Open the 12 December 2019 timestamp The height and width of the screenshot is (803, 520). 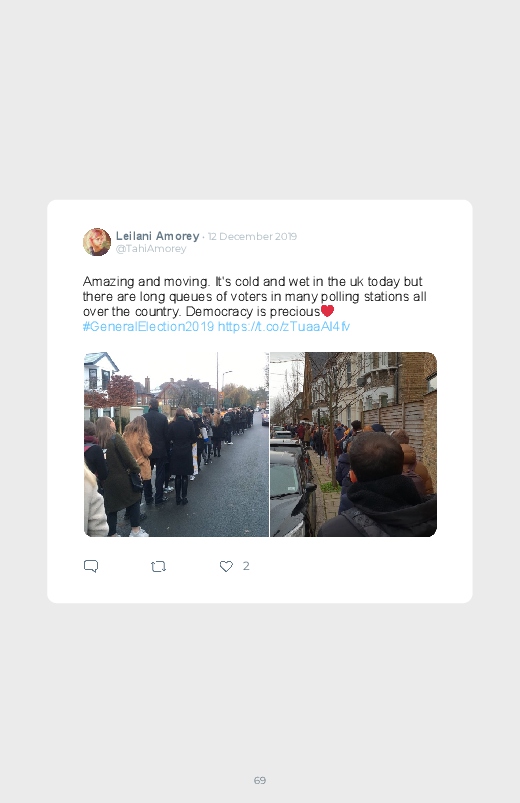(252, 236)
